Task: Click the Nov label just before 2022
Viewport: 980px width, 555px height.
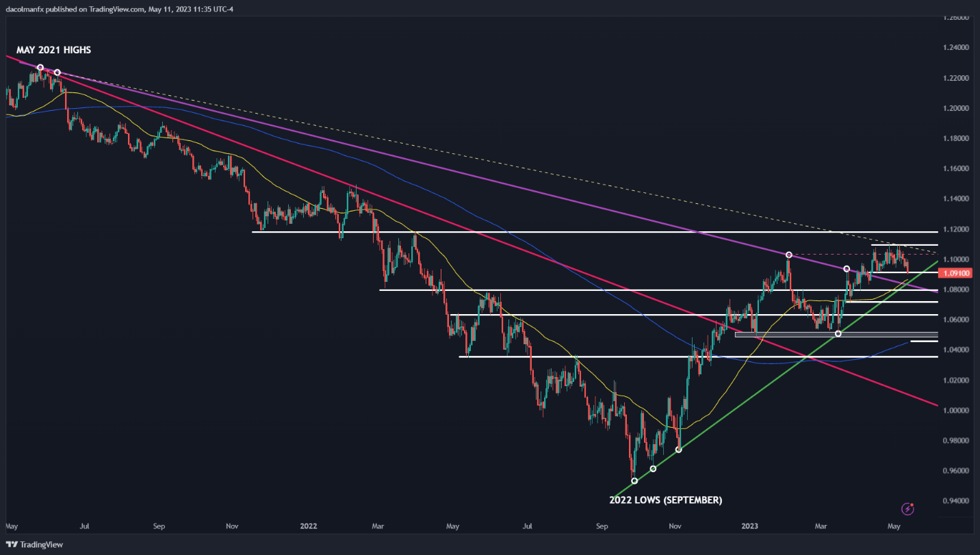Action: click(232, 526)
